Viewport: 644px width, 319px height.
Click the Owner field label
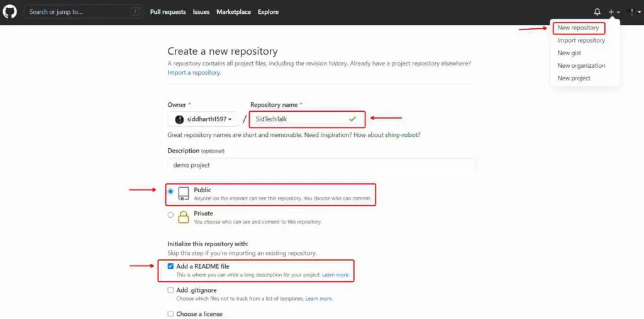point(177,105)
